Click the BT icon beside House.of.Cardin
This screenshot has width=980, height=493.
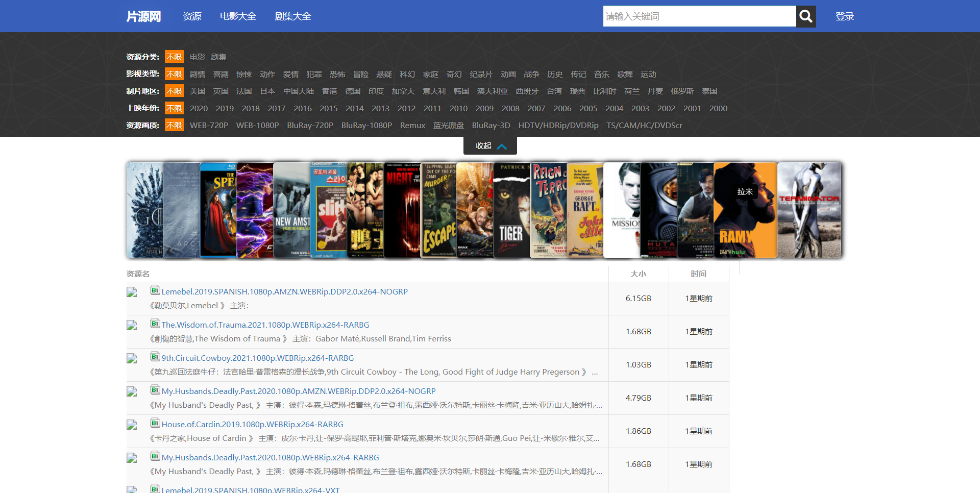point(155,423)
